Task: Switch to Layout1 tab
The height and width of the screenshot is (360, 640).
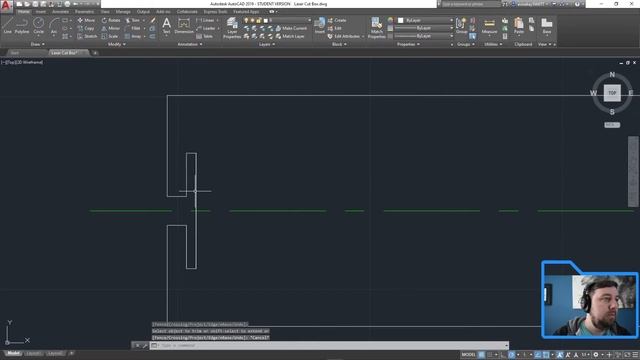Action: pos(33,353)
